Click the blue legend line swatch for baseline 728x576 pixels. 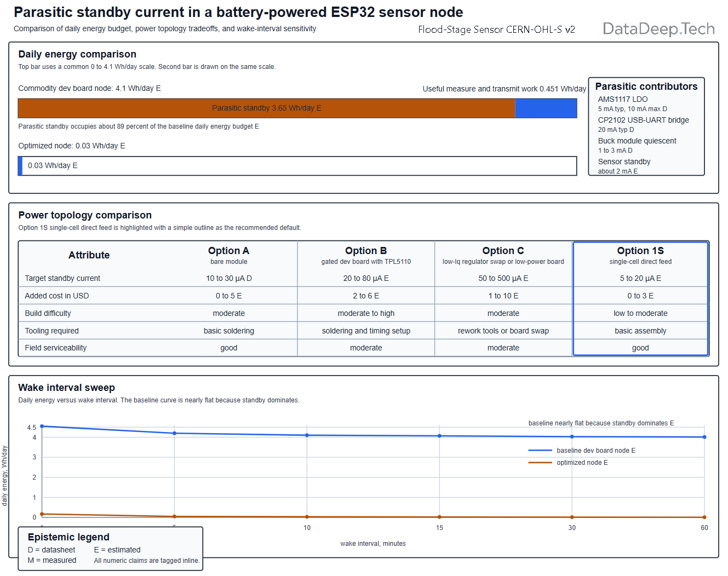click(540, 451)
